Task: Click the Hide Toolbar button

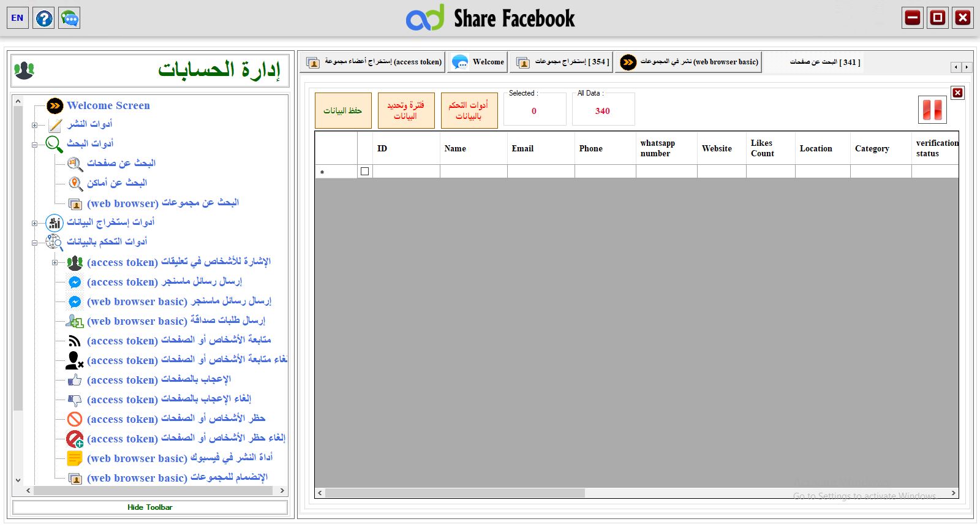Action: (150, 507)
